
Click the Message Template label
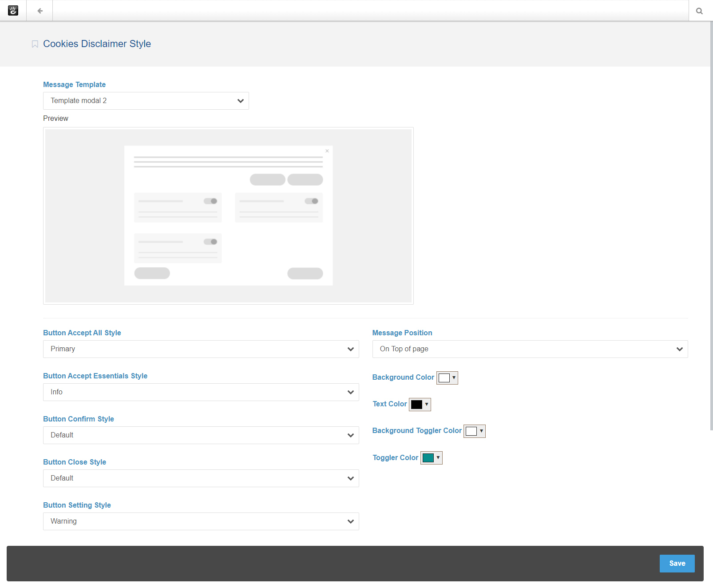click(x=74, y=84)
